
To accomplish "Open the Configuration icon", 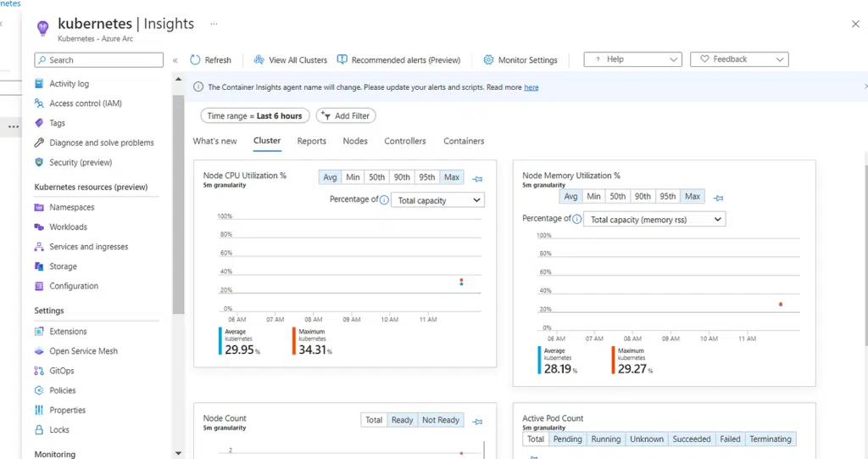I will coord(39,286).
